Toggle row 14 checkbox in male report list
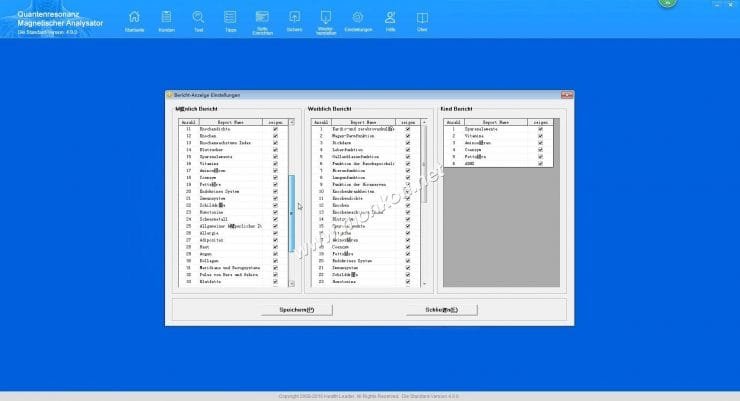 [276, 150]
